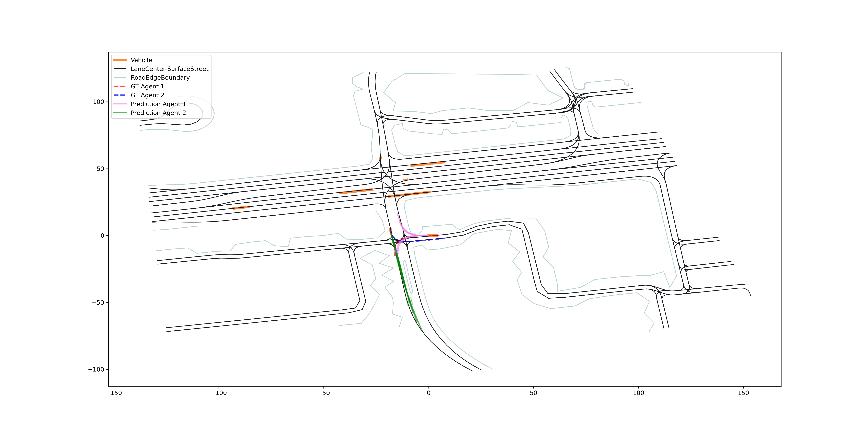Click the orange Vehicle legend swatch

120,60
